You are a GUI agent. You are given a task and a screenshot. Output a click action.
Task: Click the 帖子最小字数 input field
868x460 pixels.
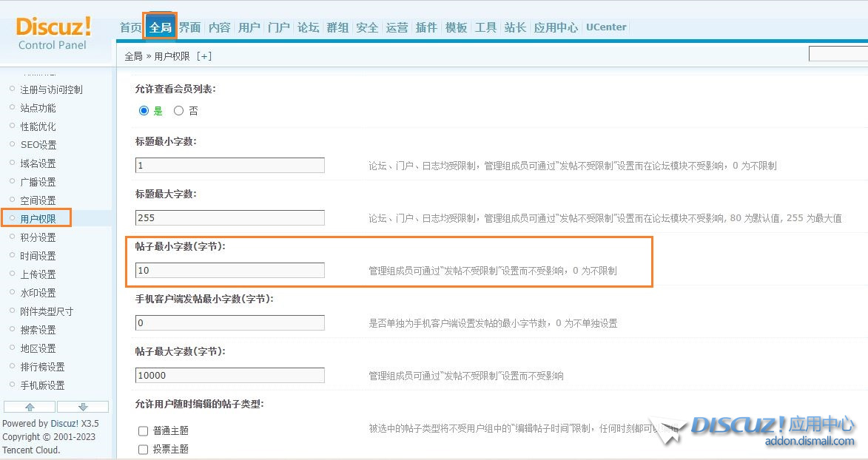(229, 271)
